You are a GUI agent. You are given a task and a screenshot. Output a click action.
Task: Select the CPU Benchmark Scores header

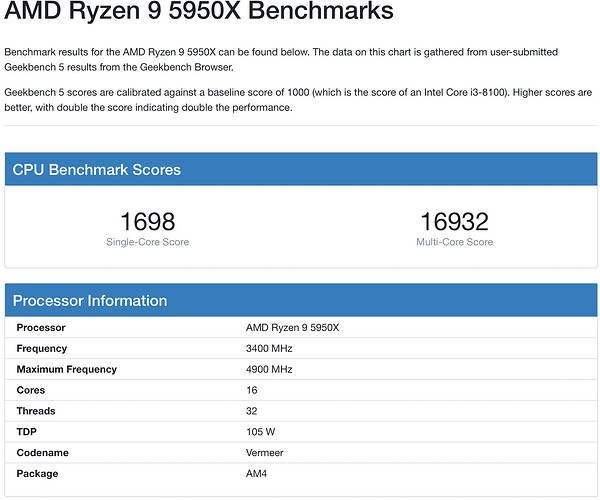coord(301,169)
